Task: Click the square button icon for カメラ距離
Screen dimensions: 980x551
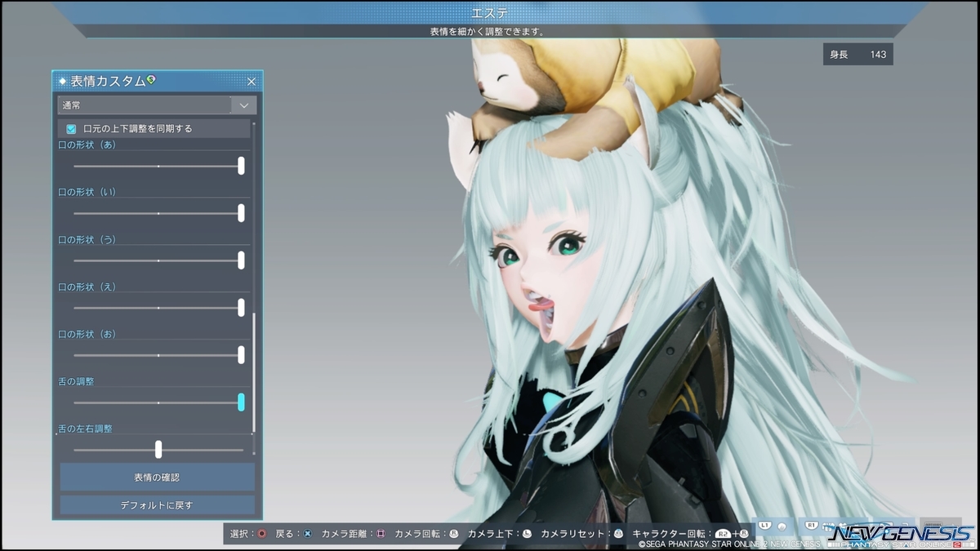Action: (x=381, y=534)
